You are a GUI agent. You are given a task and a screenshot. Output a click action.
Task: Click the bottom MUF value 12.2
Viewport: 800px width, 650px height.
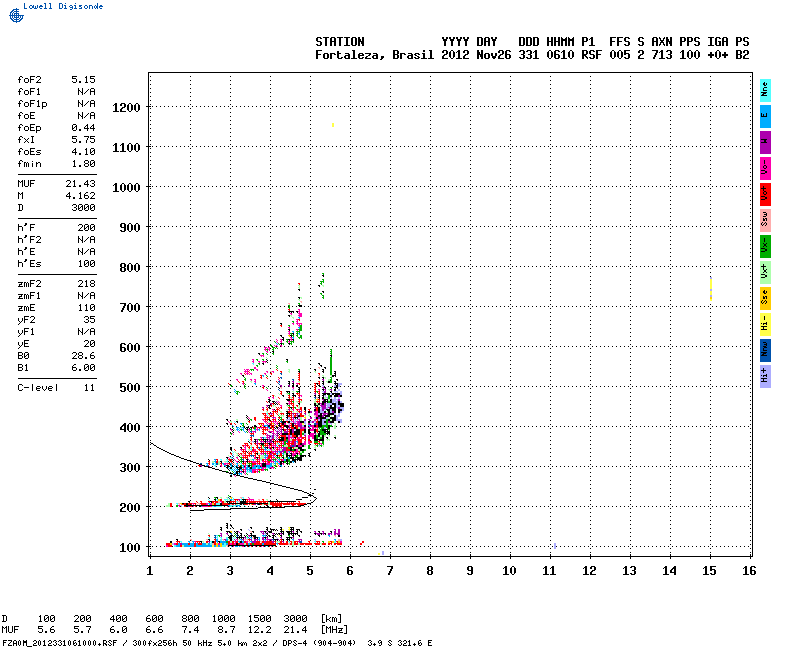[259, 630]
